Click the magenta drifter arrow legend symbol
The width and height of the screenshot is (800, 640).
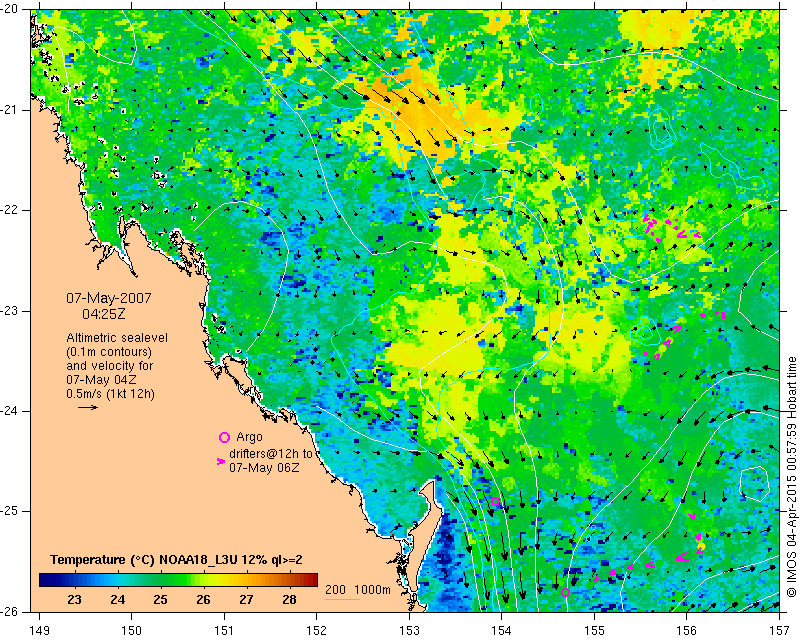point(221,461)
